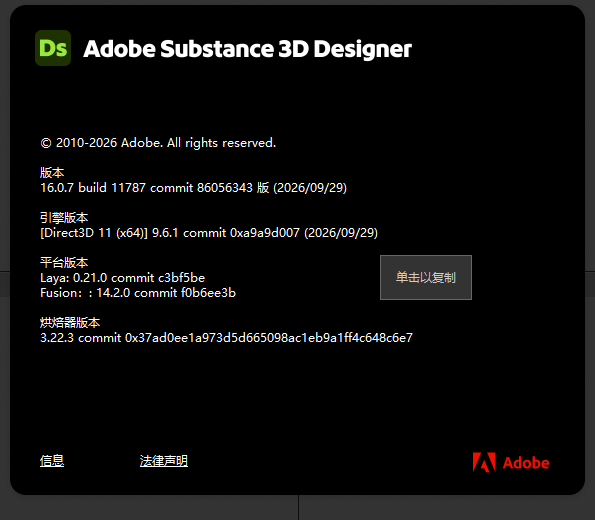
Task: Click the copyright line 2010-2026 Adobe
Action: click(x=158, y=143)
